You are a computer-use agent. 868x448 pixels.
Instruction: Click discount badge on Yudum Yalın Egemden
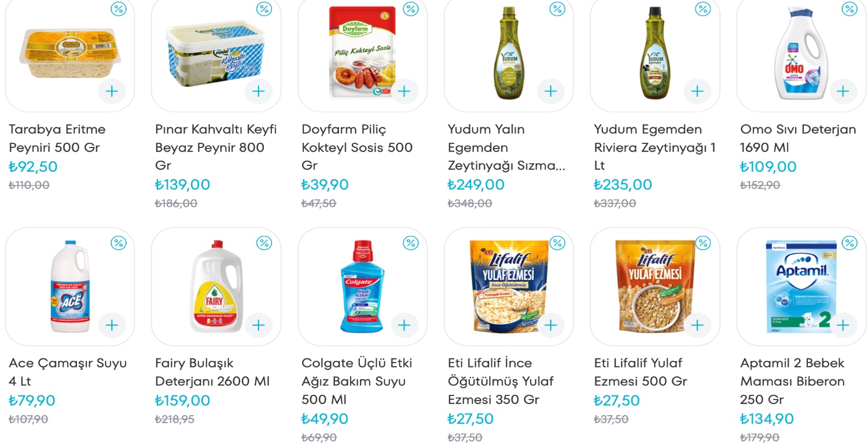(557, 9)
